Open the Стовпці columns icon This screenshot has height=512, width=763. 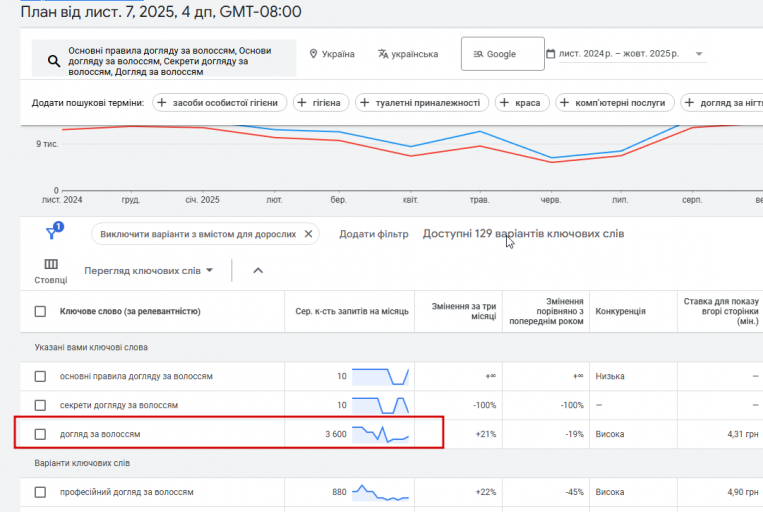51,264
